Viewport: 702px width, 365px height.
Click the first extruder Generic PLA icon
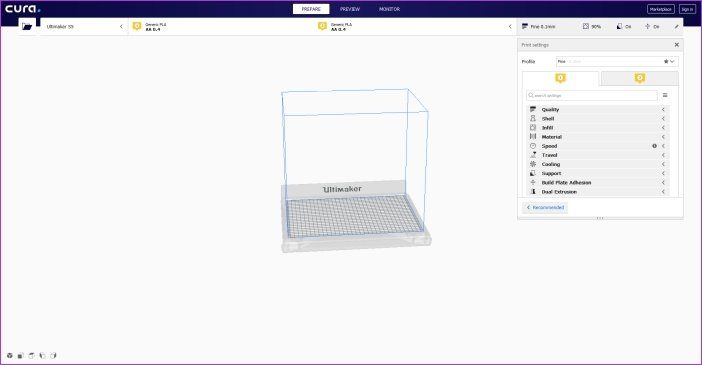(137, 26)
